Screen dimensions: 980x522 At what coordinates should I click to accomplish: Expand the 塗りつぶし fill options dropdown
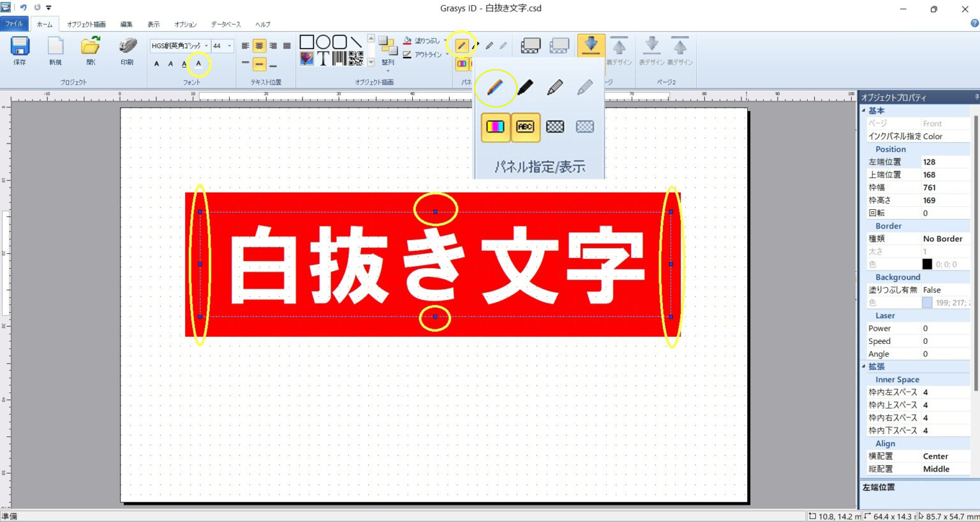[x=445, y=40]
